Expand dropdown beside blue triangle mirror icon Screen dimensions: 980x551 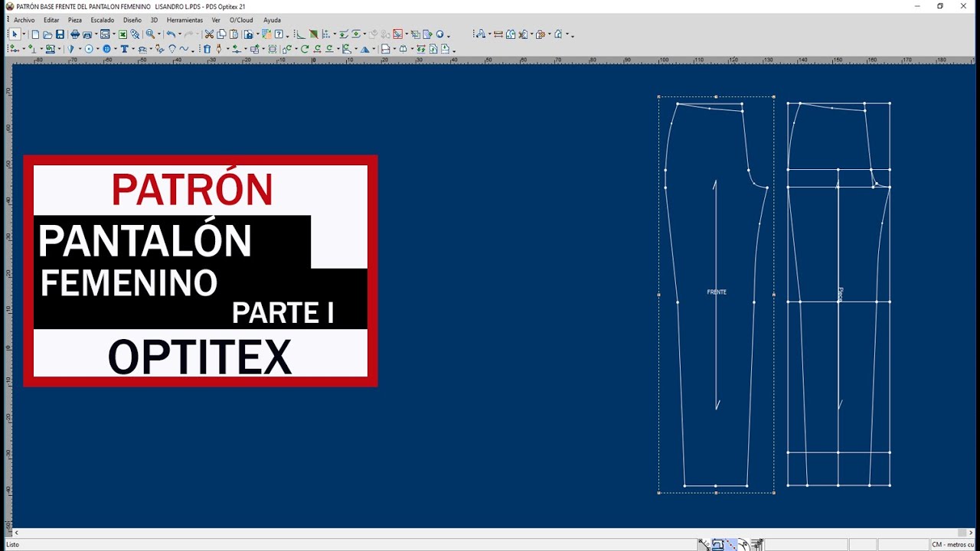374,49
